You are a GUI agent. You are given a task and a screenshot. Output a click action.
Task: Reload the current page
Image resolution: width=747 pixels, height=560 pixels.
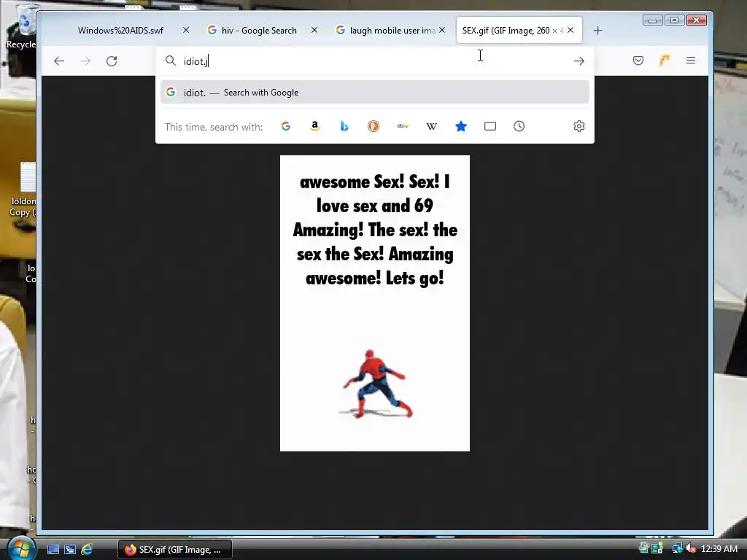coord(112,61)
